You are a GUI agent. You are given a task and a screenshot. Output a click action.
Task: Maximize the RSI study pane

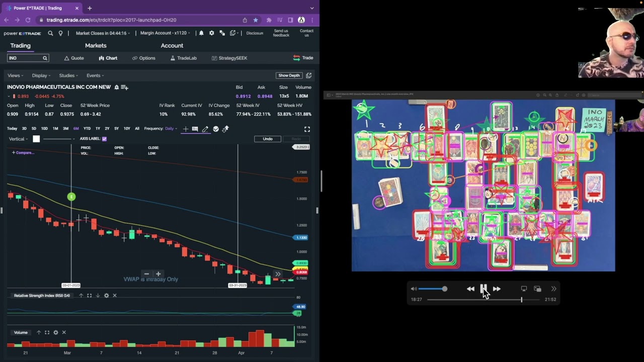pyautogui.click(x=89, y=296)
